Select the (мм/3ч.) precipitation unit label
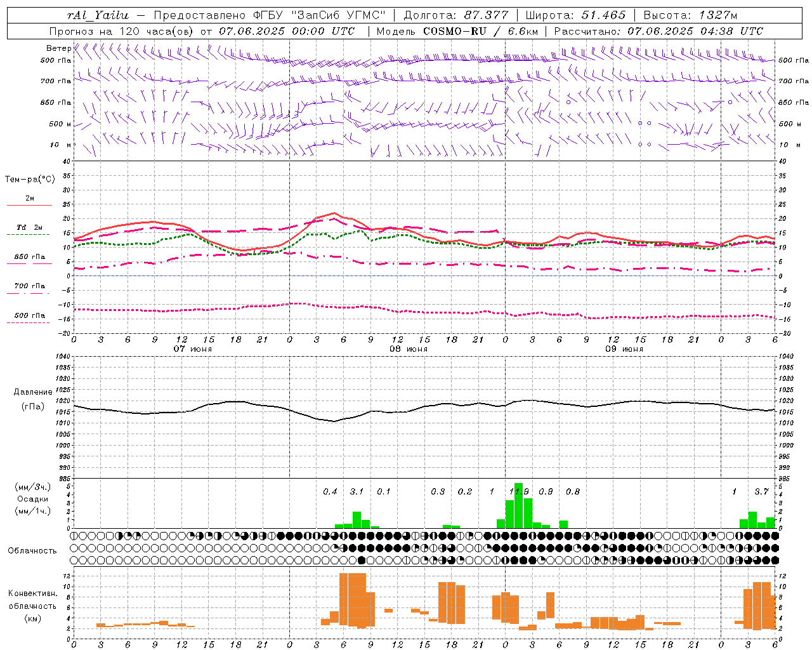Viewport: 812px width, 650px height. point(33,487)
